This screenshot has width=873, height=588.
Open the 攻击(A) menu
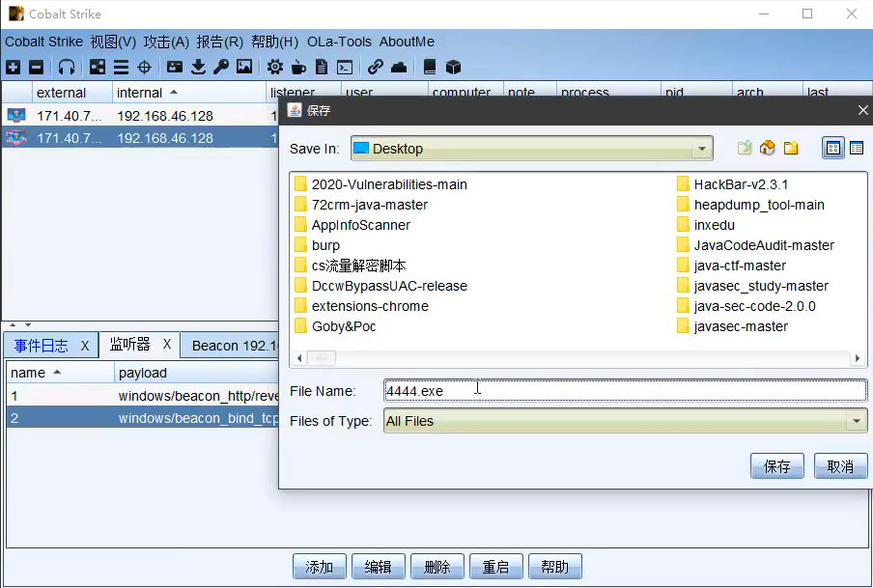pyautogui.click(x=166, y=42)
